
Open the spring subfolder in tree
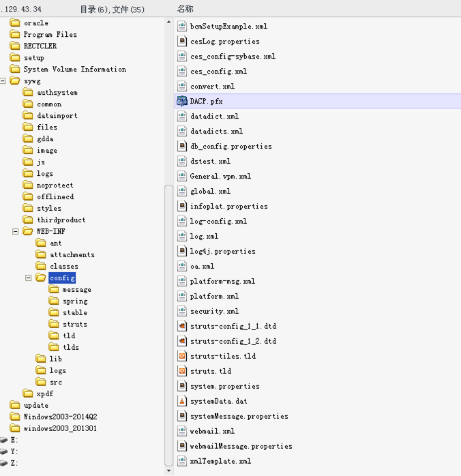point(75,301)
